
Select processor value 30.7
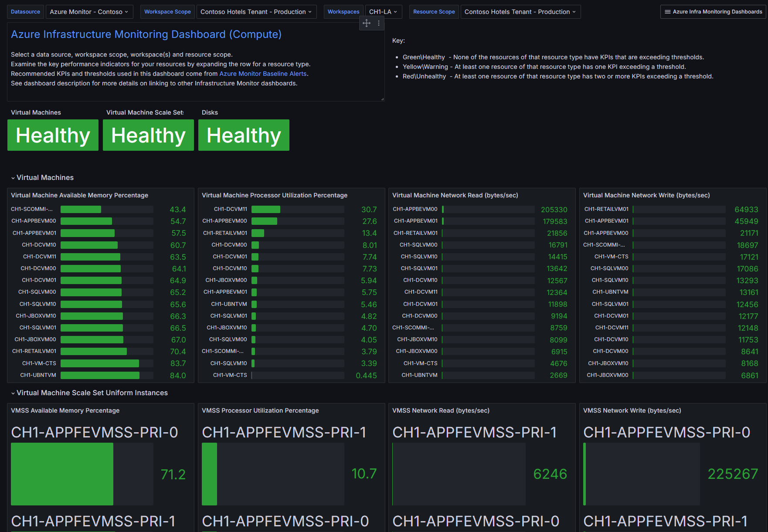pyautogui.click(x=369, y=210)
